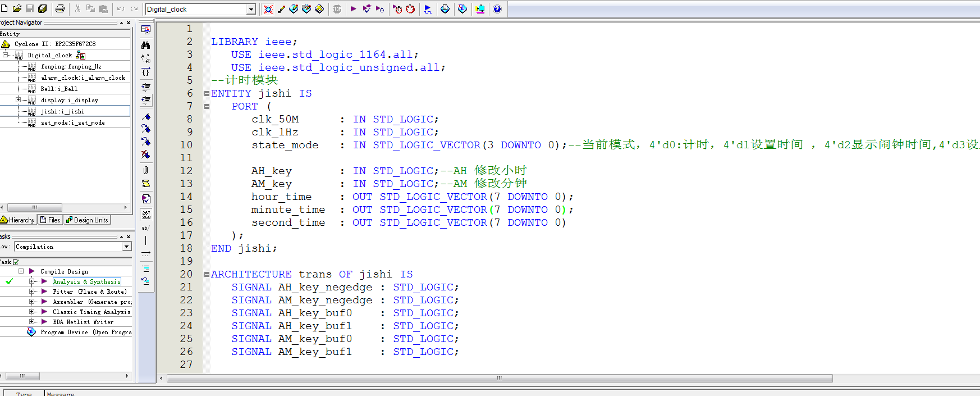Select the Type tab in messages
This screenshot has height=396, width=980.
[24, 394]
